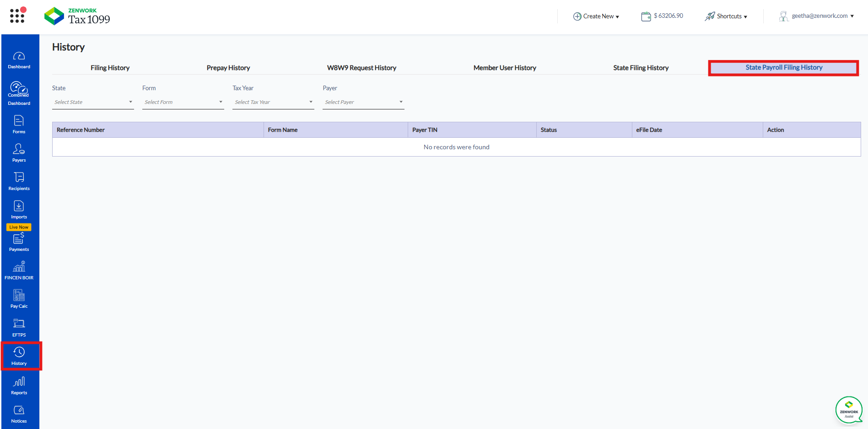Open the geetha@zenwork.com account menu
This screenshot has height=429, width=868.
[x=816, y=16]
